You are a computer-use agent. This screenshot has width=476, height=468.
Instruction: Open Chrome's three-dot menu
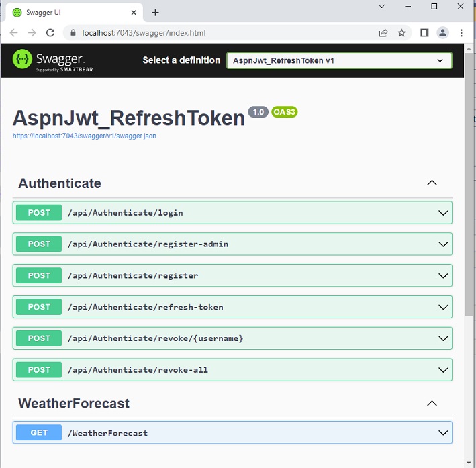pos(461,32)
